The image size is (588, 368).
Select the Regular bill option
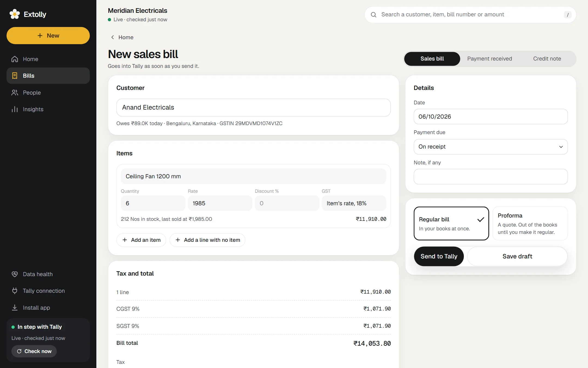point(451,223)
